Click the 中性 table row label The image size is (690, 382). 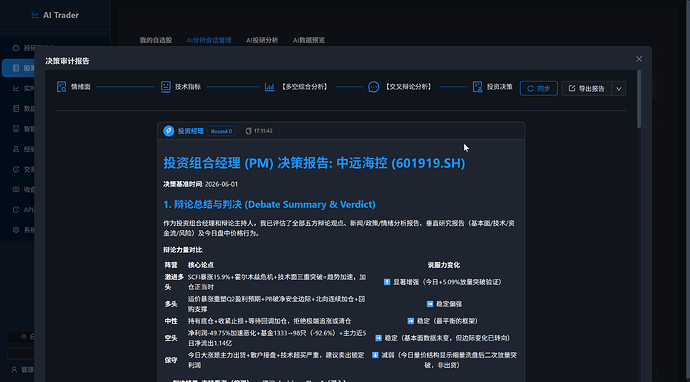(x=171, y=321)
